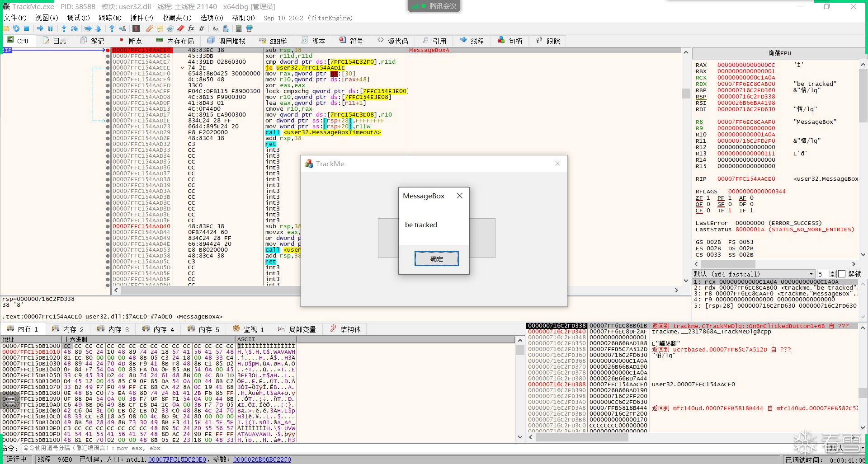Select the 内存 2 dump tab
868x464 pixels.
pyautogui.click(x=68, y=329)
